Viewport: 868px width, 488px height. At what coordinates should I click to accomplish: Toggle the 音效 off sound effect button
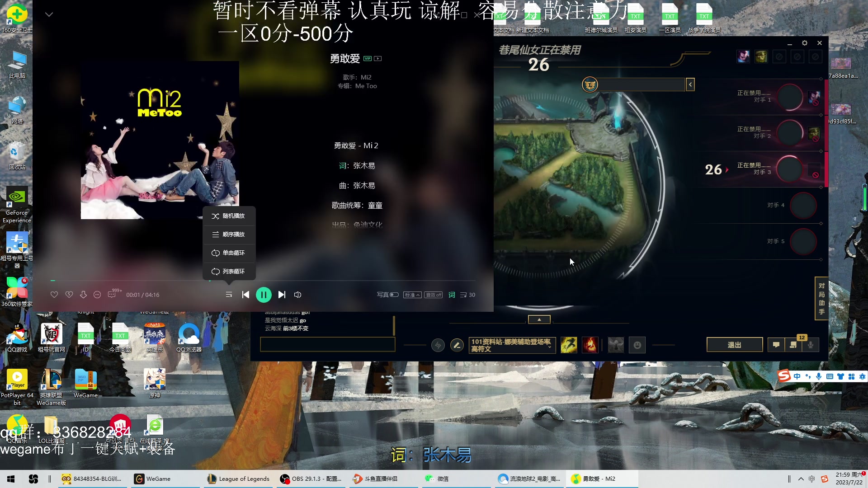point(434,295)
